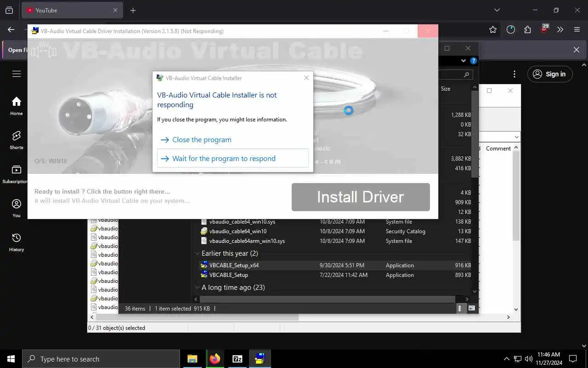The image size is (588, 368).
Task: Open the dropdown in the 7-Zip window
Action: point(517,137)
